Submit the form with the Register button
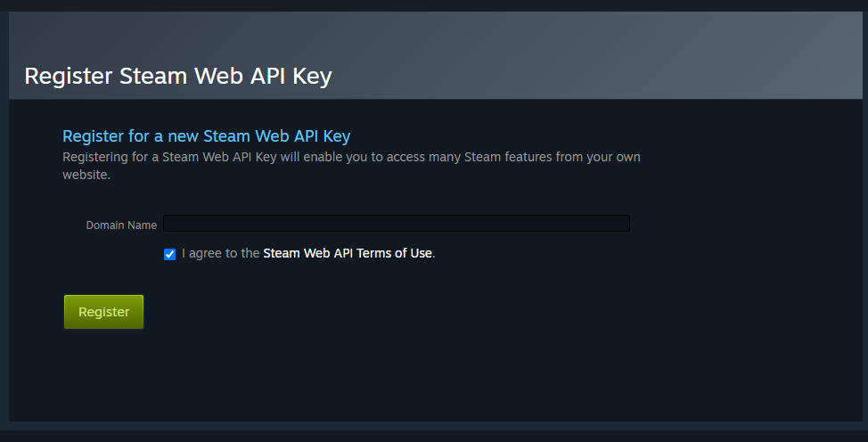Viewport: 868px width, 442px height. 103,312
